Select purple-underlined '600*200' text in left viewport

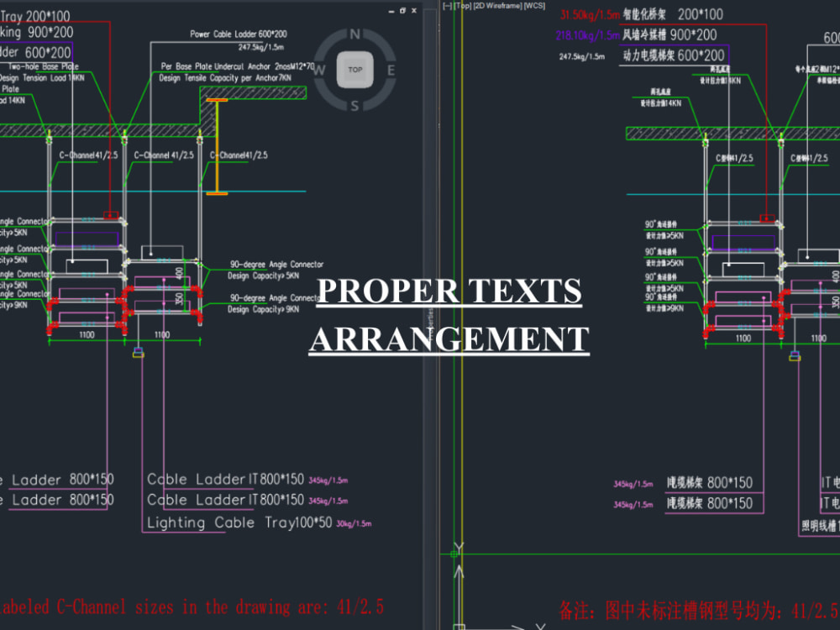[x=48, y=52]
